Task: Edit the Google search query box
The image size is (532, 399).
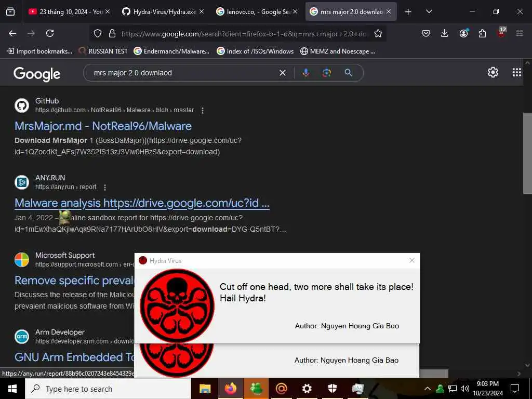Action: [x=183, y=73]
